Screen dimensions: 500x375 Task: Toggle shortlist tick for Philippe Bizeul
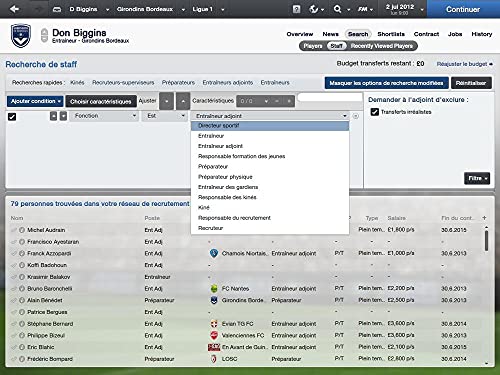pos(14,336)
